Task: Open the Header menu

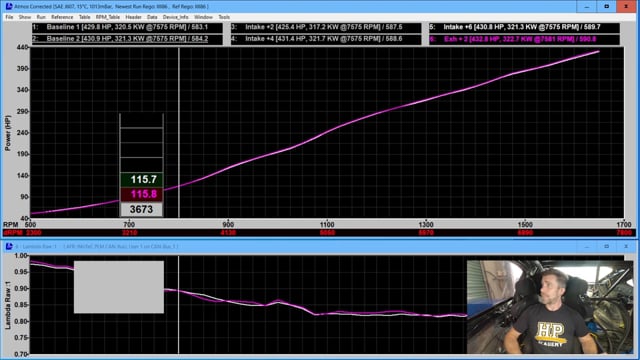Action: 133,17
